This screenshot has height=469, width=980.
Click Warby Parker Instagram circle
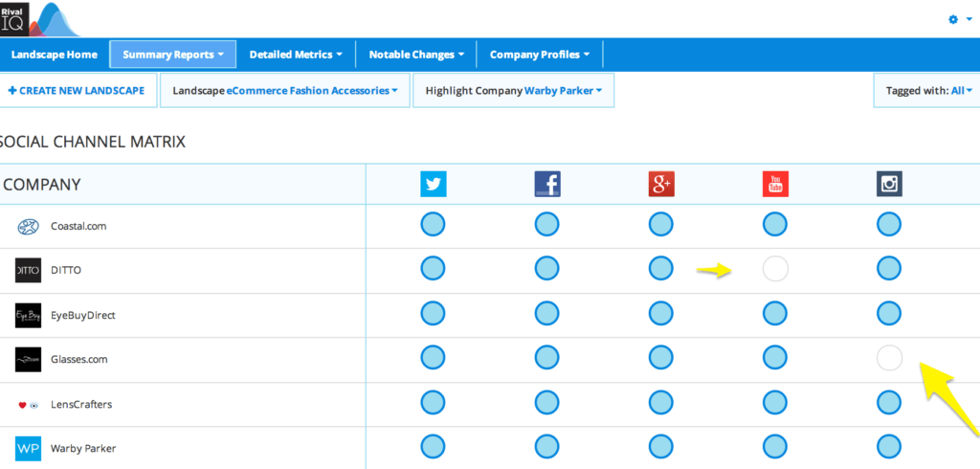point(889,447)
